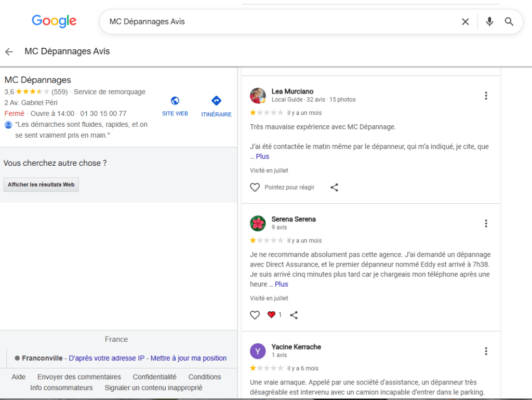This screenshot has width=532, height=400.
Task: Open Lea Murciano's profile picture
Action: click(258, 96)
